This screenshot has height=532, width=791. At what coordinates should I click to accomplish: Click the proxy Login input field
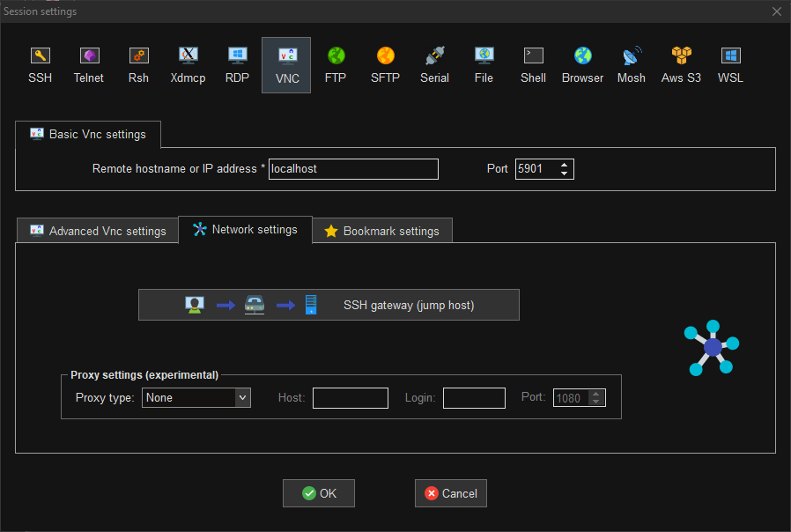474,398
